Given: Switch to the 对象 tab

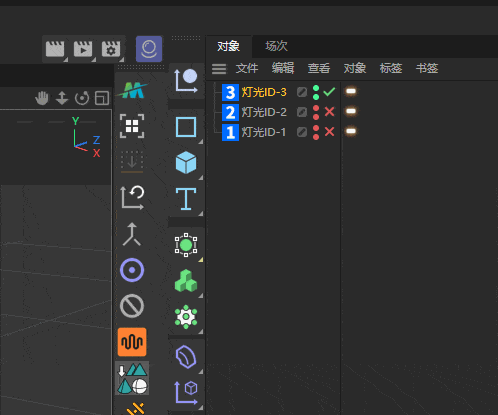Looking at the screenshot, I should [229, 46].
